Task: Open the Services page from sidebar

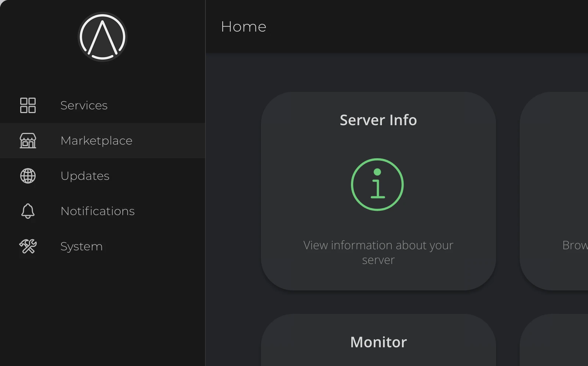Action: (x=84, y=105)
